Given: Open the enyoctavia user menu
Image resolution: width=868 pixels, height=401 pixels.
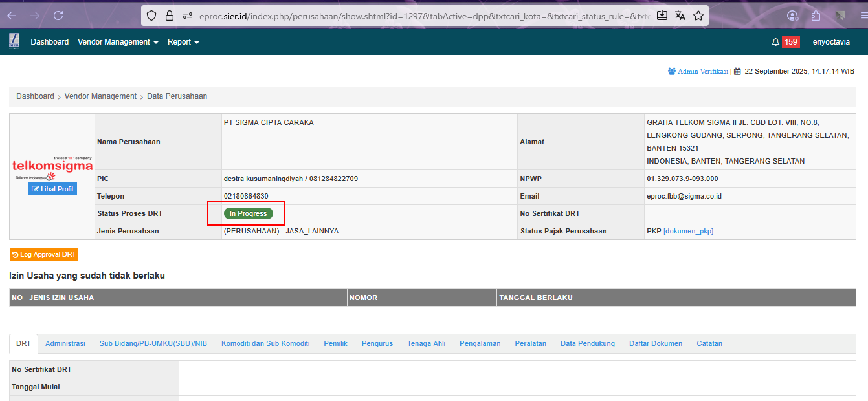Looking at the screenshot, I should [x=831, y=42].
